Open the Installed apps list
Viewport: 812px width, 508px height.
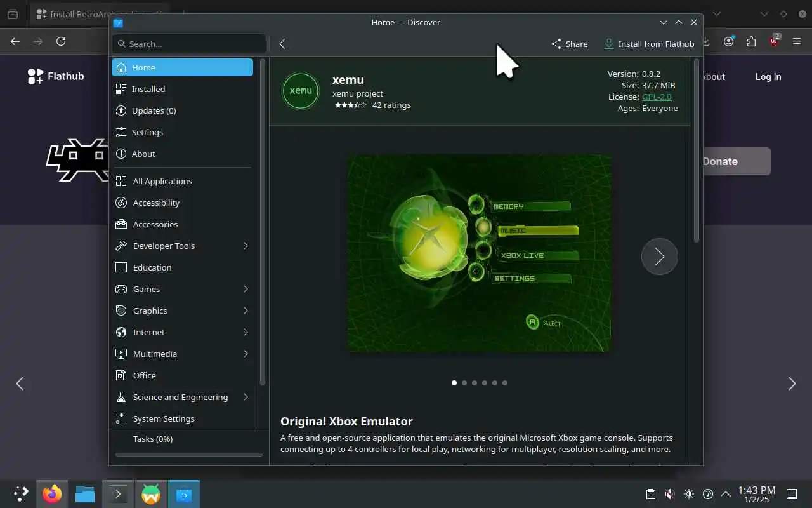(182, 89)
